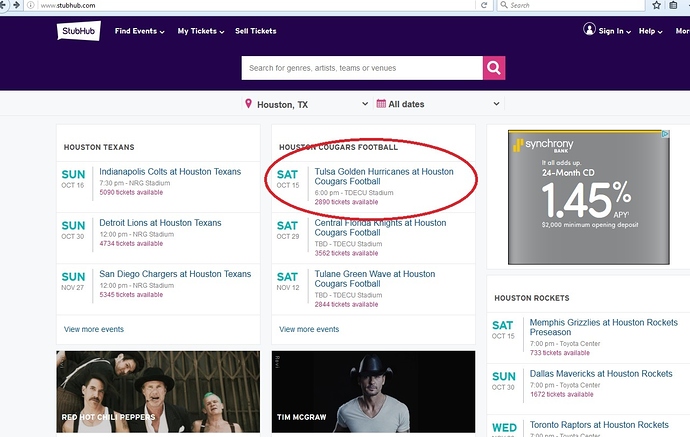Click the browser reload icon

point(484,5)
